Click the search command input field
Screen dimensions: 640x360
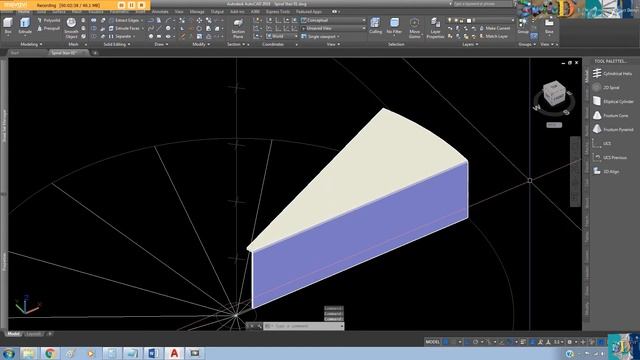click(x=482, y=4)
